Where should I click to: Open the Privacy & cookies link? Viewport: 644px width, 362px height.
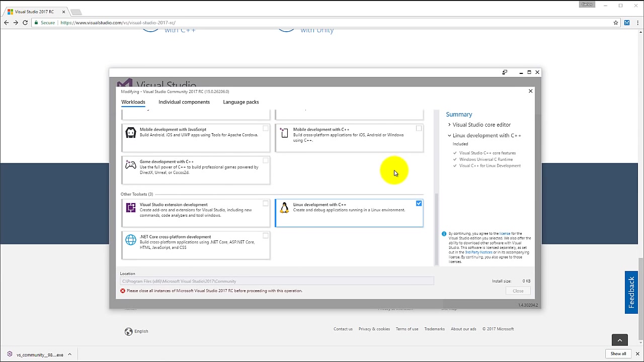click(x=374, y=329)
